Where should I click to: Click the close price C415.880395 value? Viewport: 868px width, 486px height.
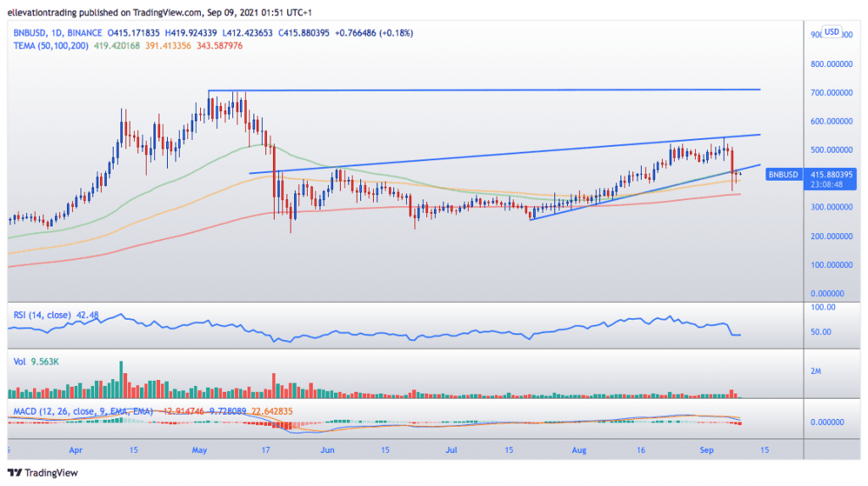tap(304, 33)
